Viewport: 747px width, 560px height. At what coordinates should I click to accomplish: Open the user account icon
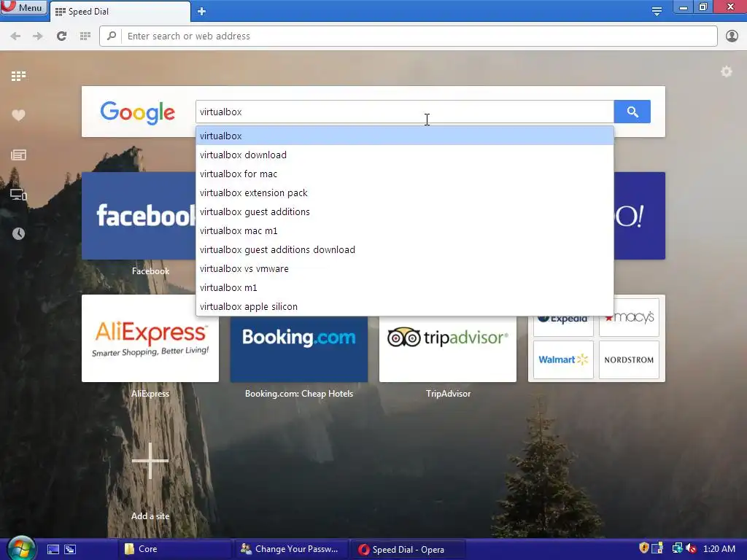pos(732,36)
